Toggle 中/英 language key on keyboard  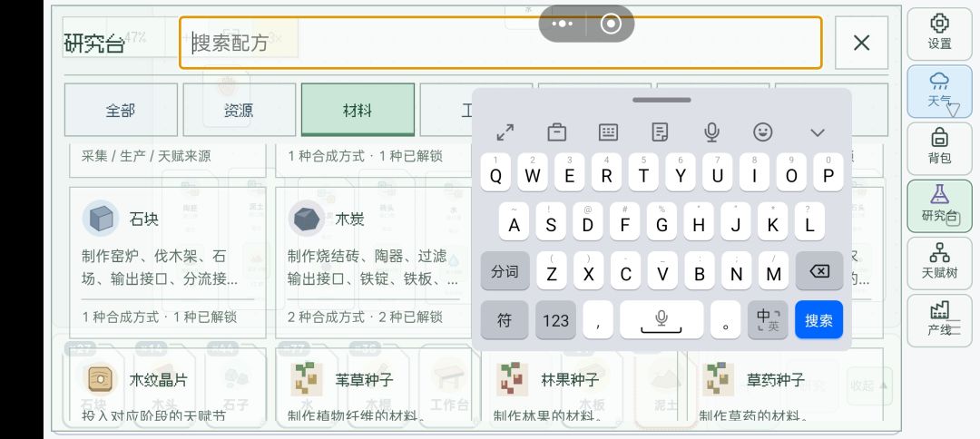tap(769, 320)
